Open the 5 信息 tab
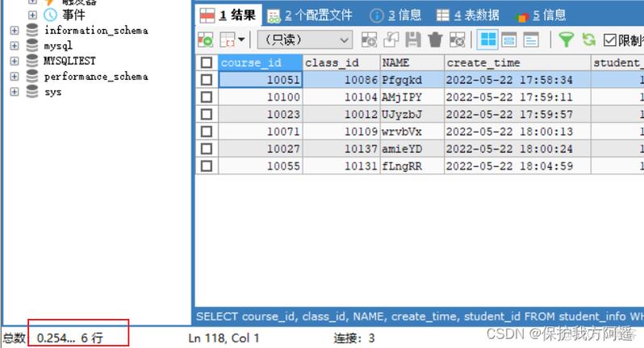 tap(540, 15)
